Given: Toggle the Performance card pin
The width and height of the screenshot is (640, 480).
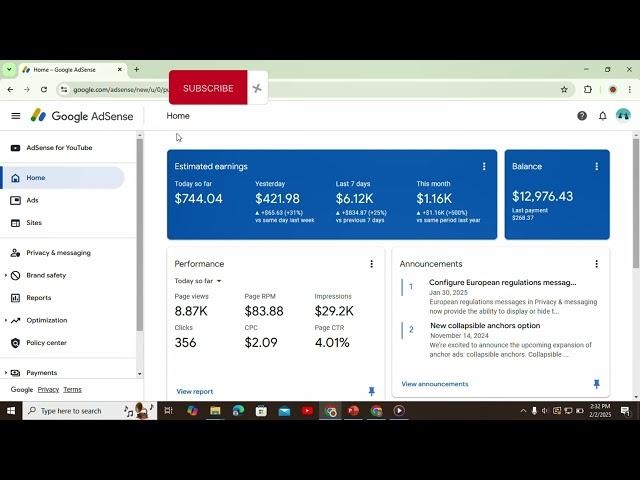Looking at the screenshot, I should (x=371, y=391).
